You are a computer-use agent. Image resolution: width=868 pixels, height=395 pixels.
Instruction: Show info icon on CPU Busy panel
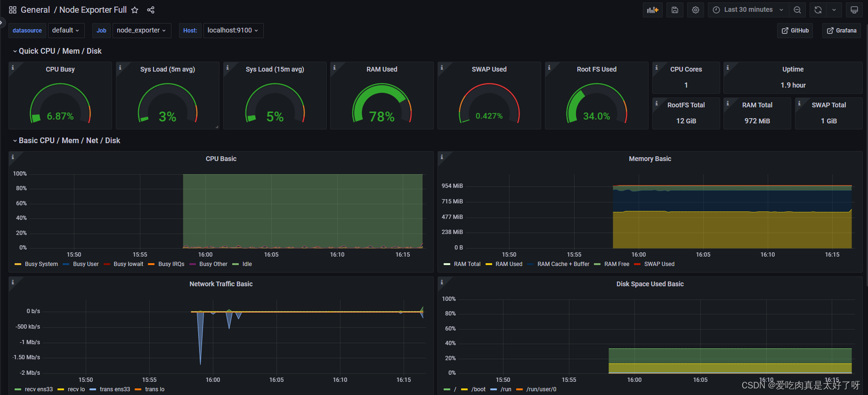tap(13, 67)
